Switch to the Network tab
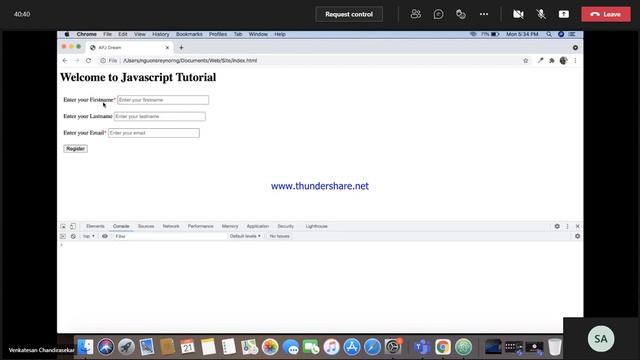The image size is (640, 360). 171,226
